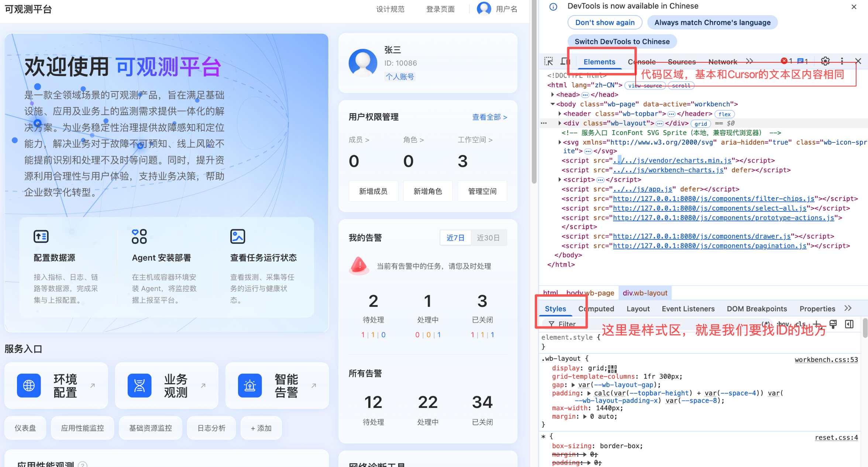Open the Network panel tab

click(723, 62)
